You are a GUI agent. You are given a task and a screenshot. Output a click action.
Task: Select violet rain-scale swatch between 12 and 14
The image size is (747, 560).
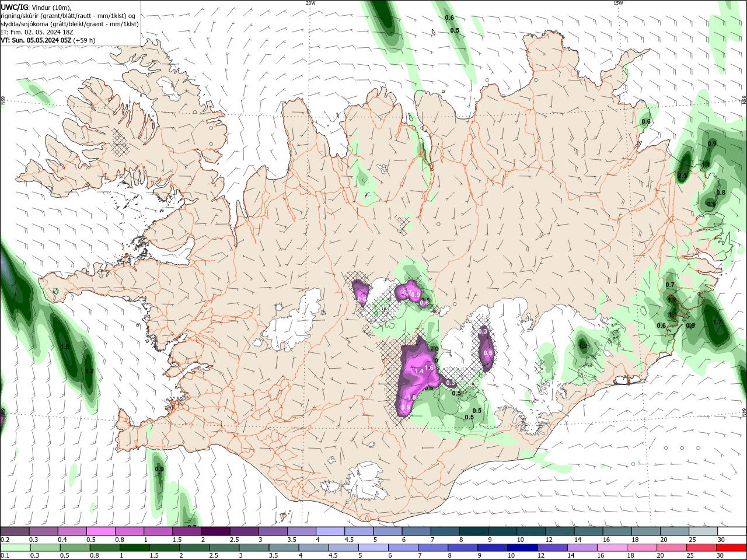551,548
